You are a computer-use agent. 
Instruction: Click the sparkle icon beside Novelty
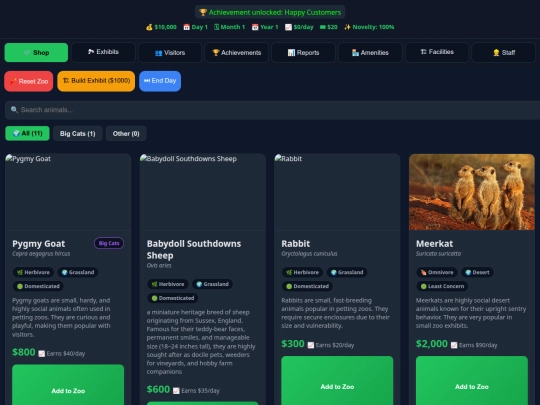tap(347, 27)
